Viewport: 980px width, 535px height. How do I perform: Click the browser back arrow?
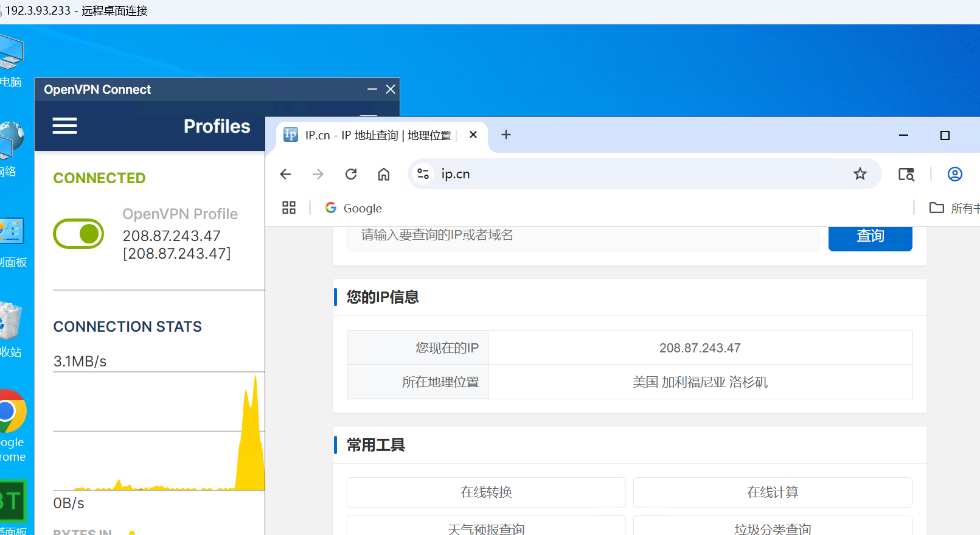pos(285,174)
